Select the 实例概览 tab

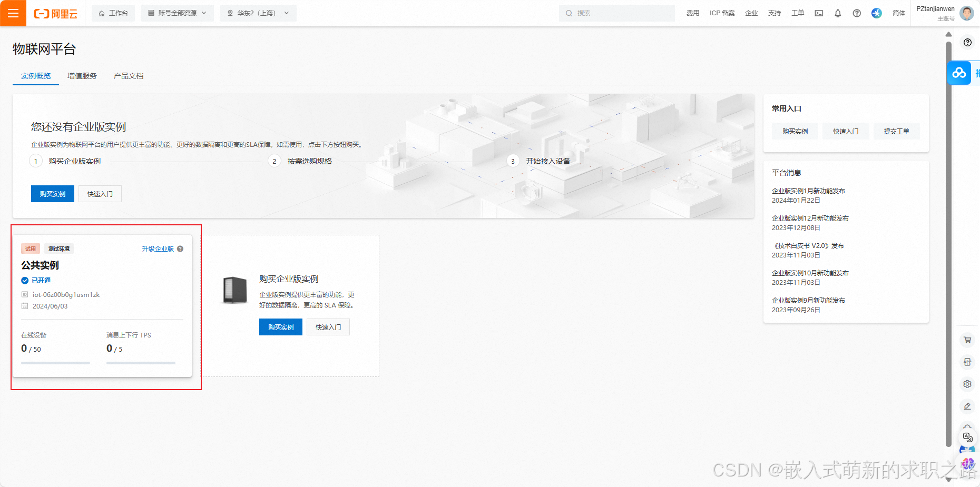(36, 76)
